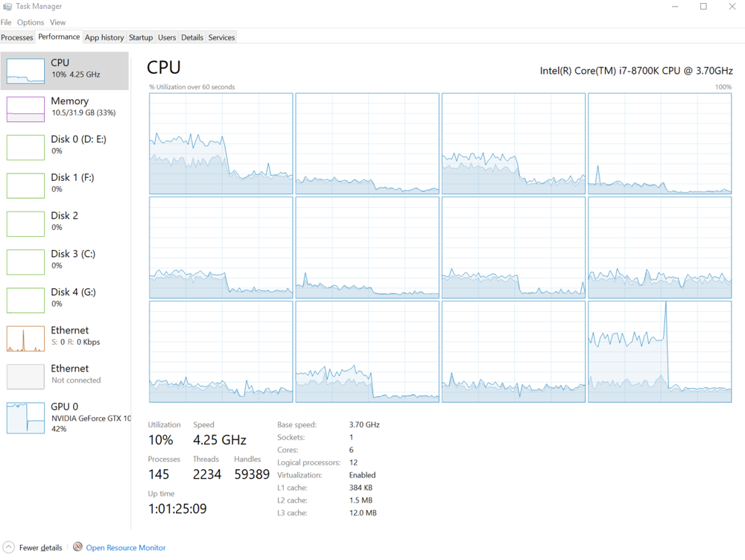Click the 384 KB L1 cache value
This screenshot has width=745, height=560.
361,488
